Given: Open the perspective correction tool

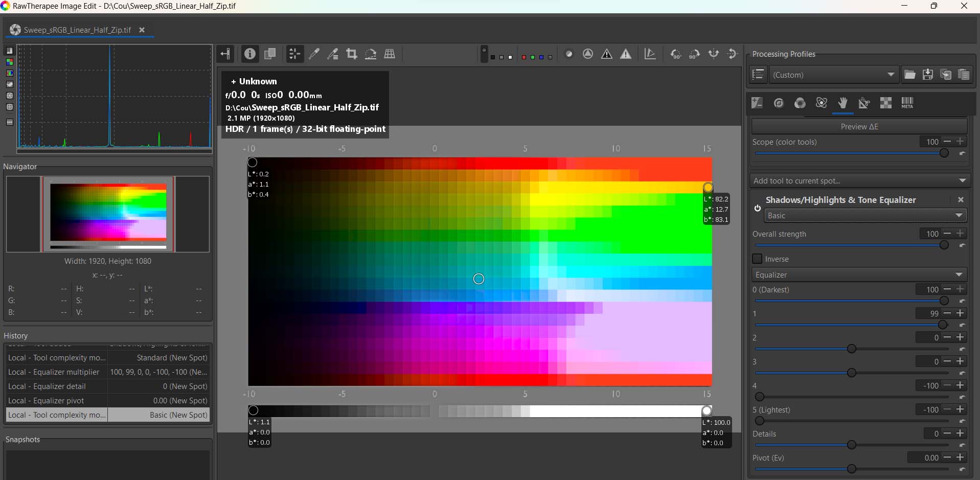Looking at the screenshot, I should (390, 54).
